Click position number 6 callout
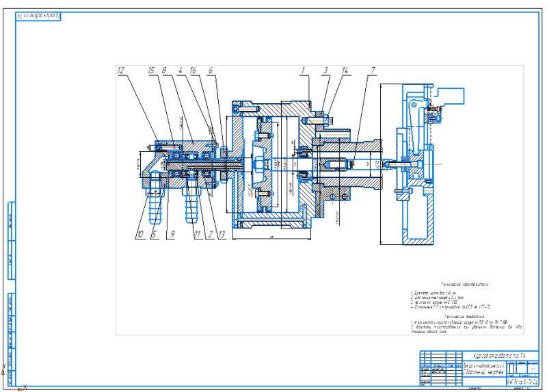Screen dimensions: 547x392 pos(211,70)
